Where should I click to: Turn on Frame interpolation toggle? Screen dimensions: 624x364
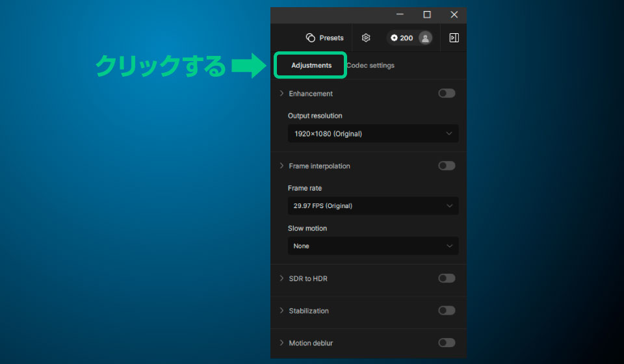click(x=447, y=166)
